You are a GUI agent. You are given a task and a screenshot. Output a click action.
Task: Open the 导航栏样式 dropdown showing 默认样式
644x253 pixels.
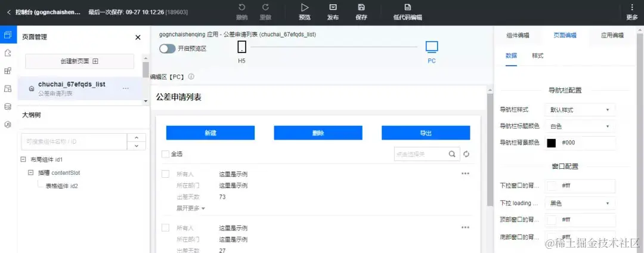point(580,110)
